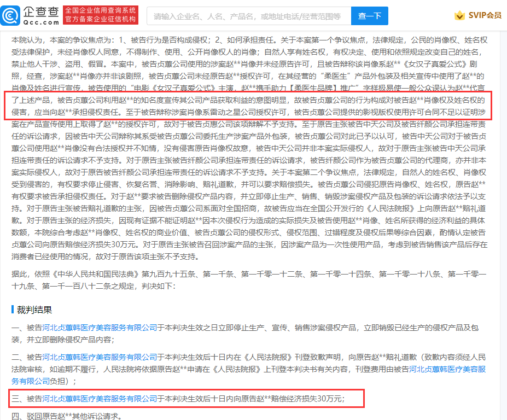Click the 裁判结果 section heading
This screenshot has width=507, height=420.
point(34,310)
